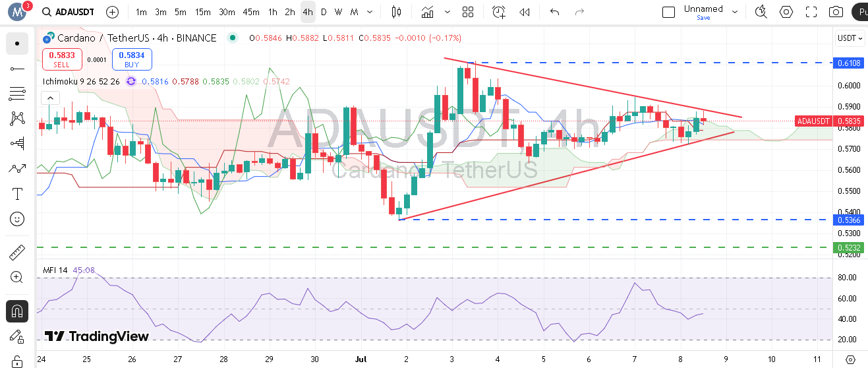
Task: Click the Publish button
Action: [859, 12]
